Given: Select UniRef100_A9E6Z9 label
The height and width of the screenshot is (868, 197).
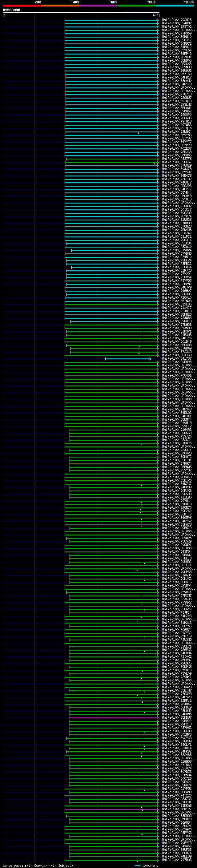Looking at the screenshot, I should 177,528.
